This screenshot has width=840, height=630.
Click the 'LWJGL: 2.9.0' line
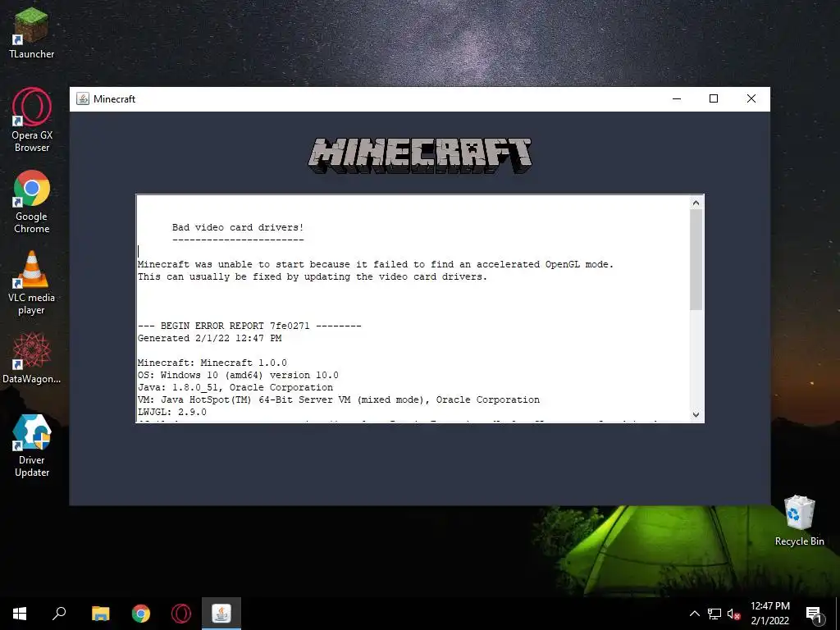[172, 412]
